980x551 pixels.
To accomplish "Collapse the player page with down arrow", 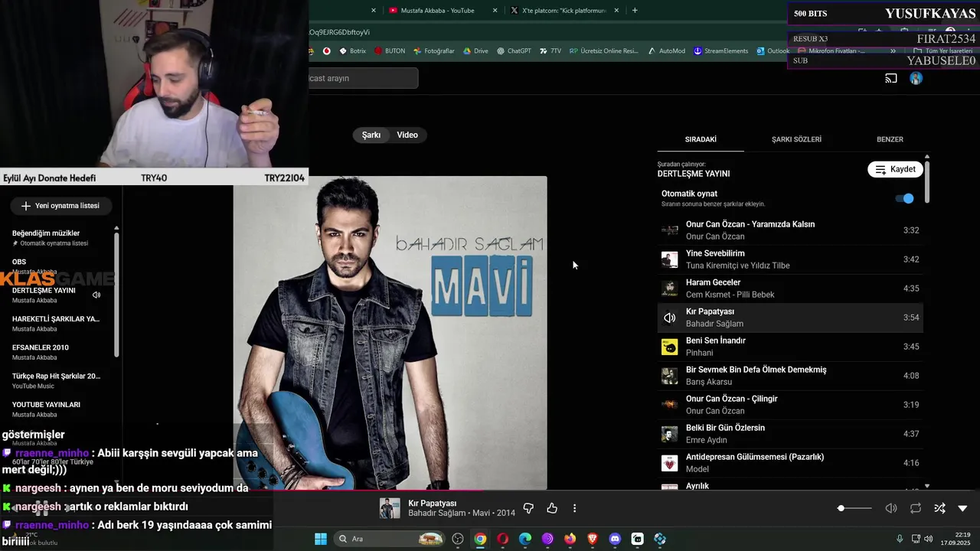I will [962, 508].
